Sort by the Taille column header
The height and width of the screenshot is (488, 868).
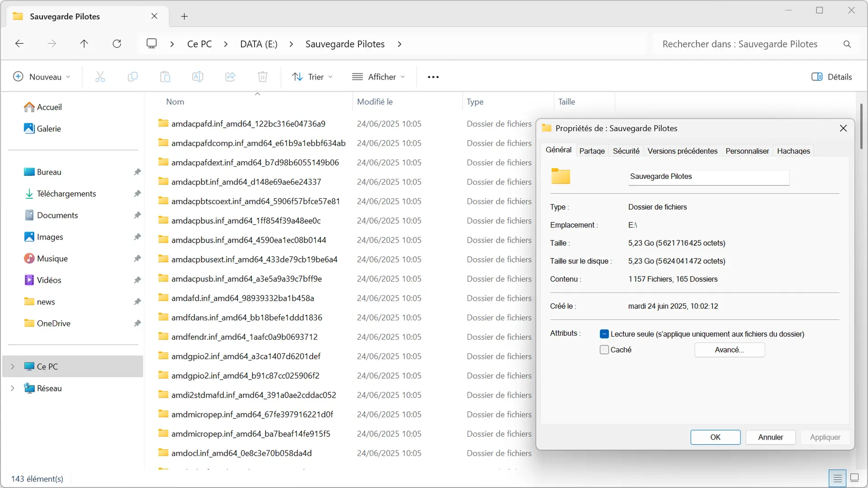[566, 102]
